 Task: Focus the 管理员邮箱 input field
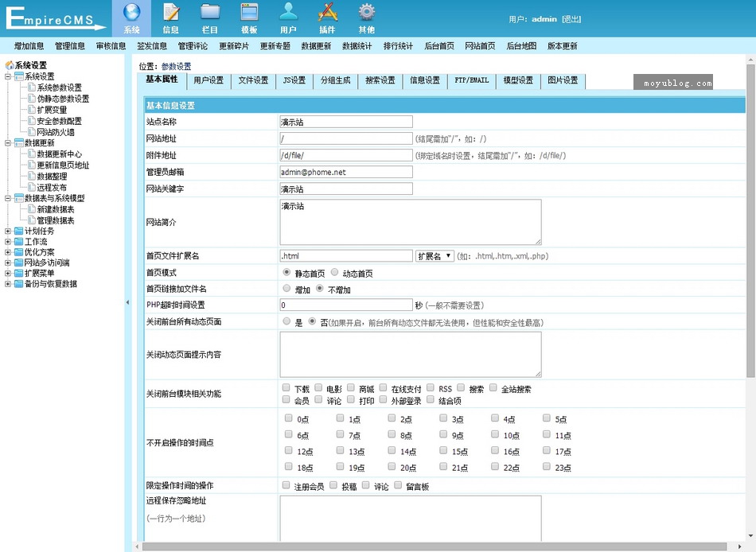click(346, 172)
